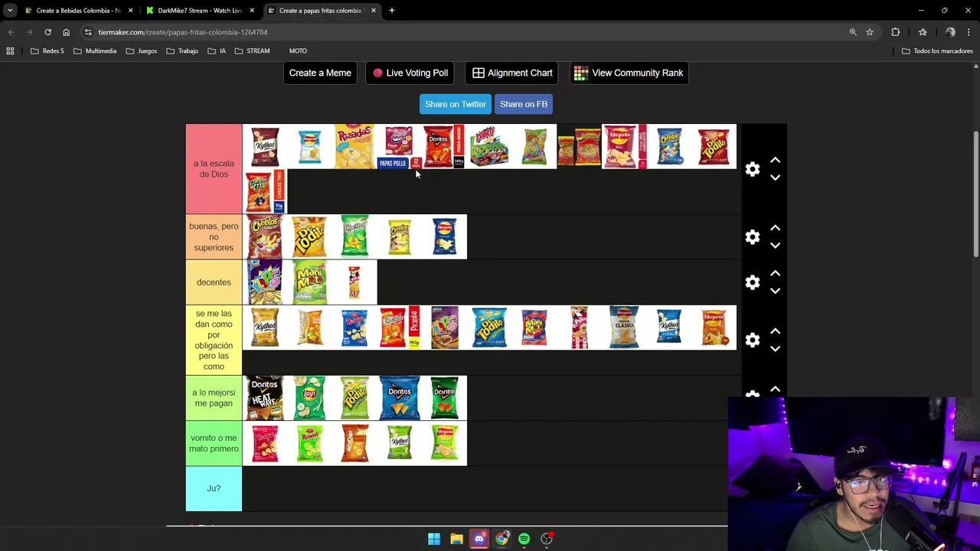Image resolution: width=980 pixels, height=551 pixels.
Task: Select the Cheese Tris bag in top tier
Action: pos(265,191)
